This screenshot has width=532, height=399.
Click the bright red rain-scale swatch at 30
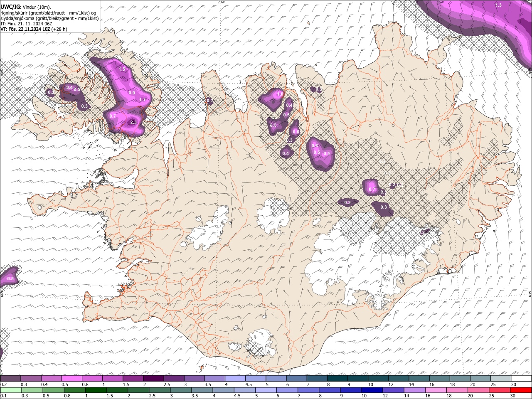click(521, 390)
